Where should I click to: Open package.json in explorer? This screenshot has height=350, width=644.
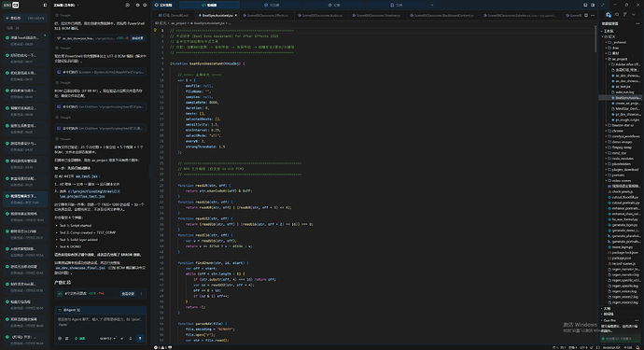(x=621, y=258)
